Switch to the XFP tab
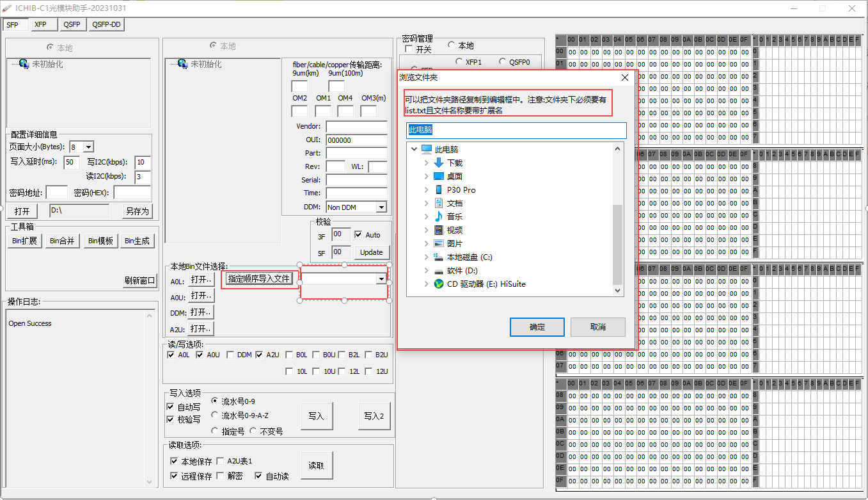 (41, 24)
